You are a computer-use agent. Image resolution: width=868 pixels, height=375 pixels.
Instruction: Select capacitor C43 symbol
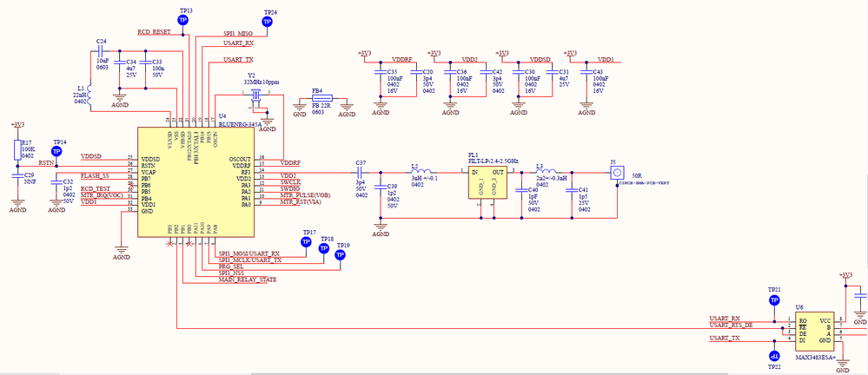[x=586, y=72]
